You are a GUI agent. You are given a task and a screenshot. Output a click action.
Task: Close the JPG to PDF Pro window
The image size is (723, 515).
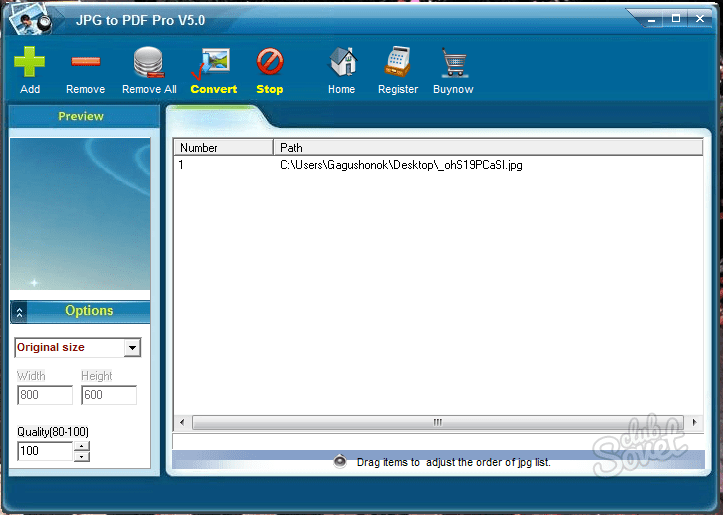[x=700, y=19]
